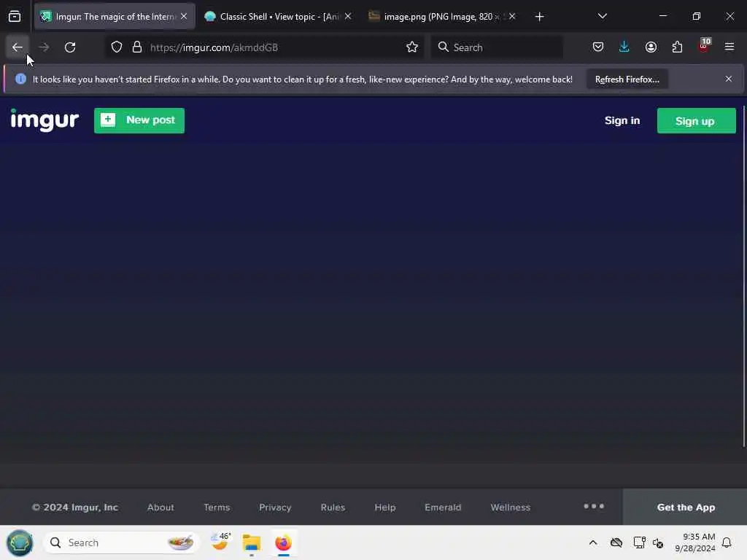This screenshot has width=747, height=560.
Task: Click the info icon in notification bar
Action: (20, 79)
